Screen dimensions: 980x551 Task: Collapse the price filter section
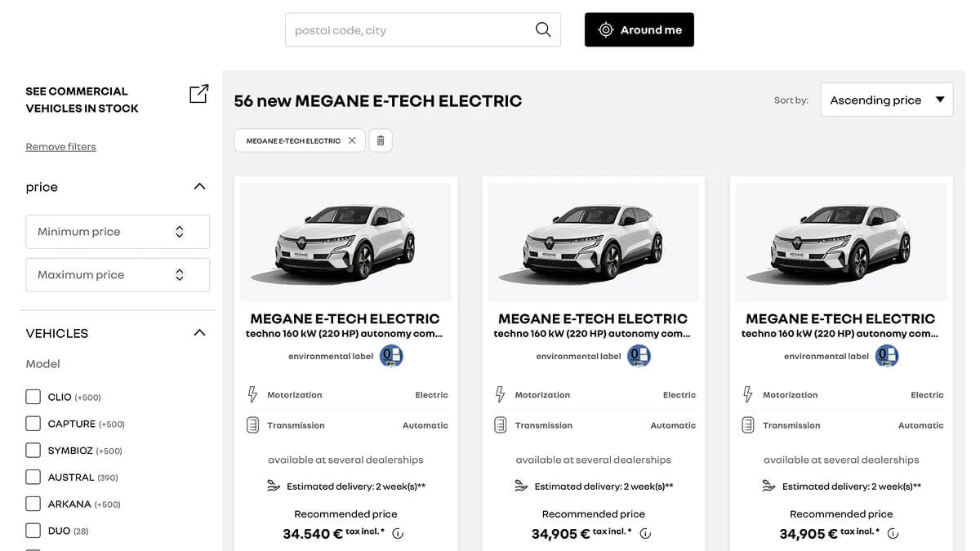[198, 186]
